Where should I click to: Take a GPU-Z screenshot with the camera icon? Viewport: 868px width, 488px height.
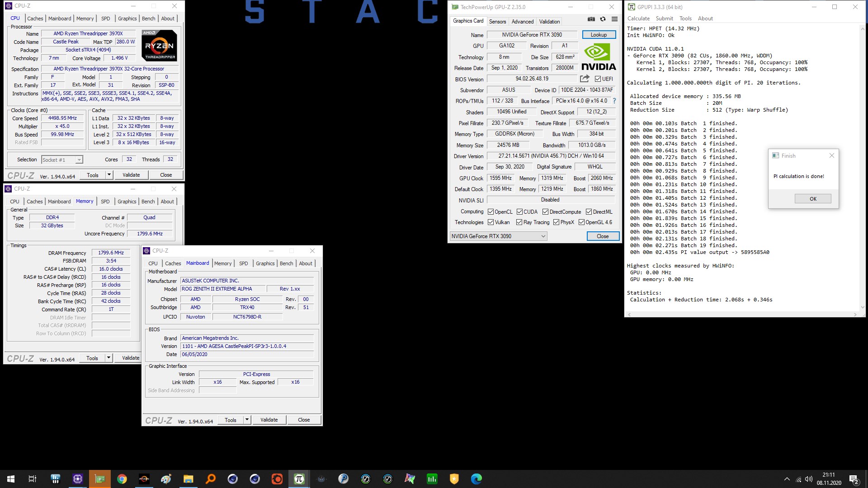click(591, 19)
